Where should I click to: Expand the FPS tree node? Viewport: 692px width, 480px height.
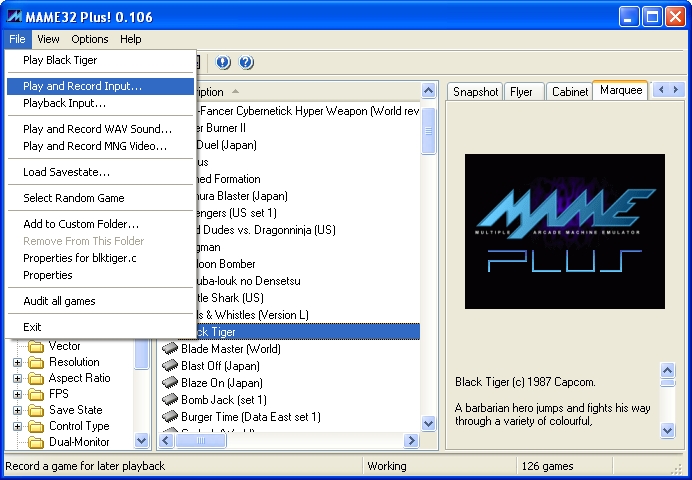click(x=17, y=394)
